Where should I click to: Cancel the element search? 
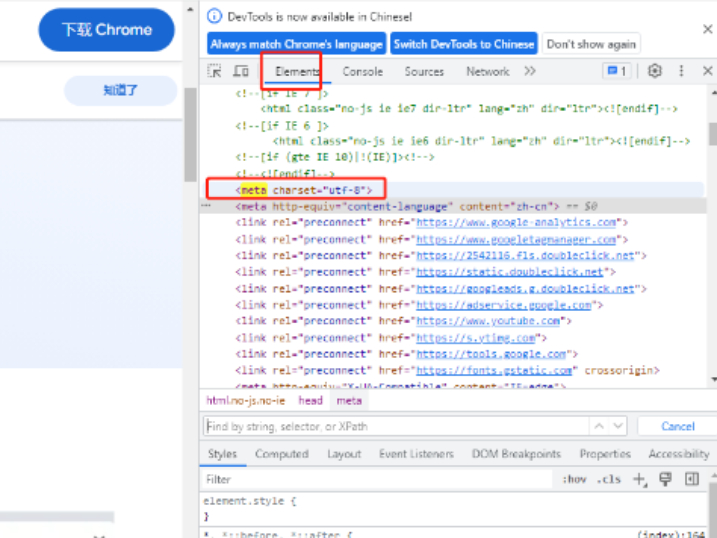[678, 426]
